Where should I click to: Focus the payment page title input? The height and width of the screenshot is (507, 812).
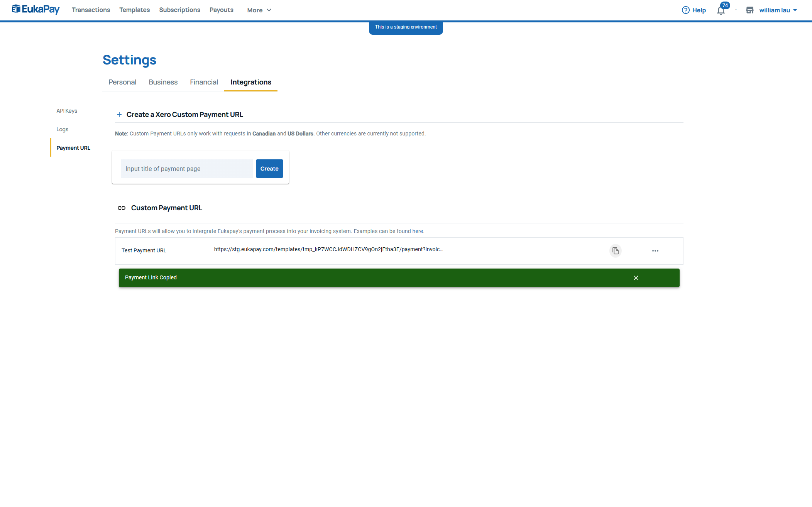(186, 169)
